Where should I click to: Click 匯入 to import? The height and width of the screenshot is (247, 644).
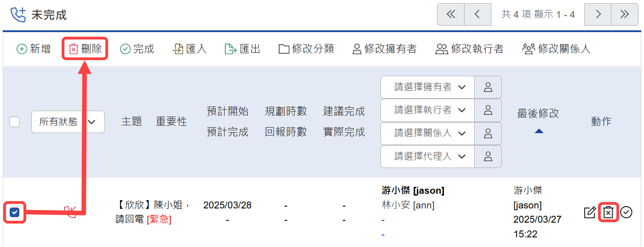190,49
